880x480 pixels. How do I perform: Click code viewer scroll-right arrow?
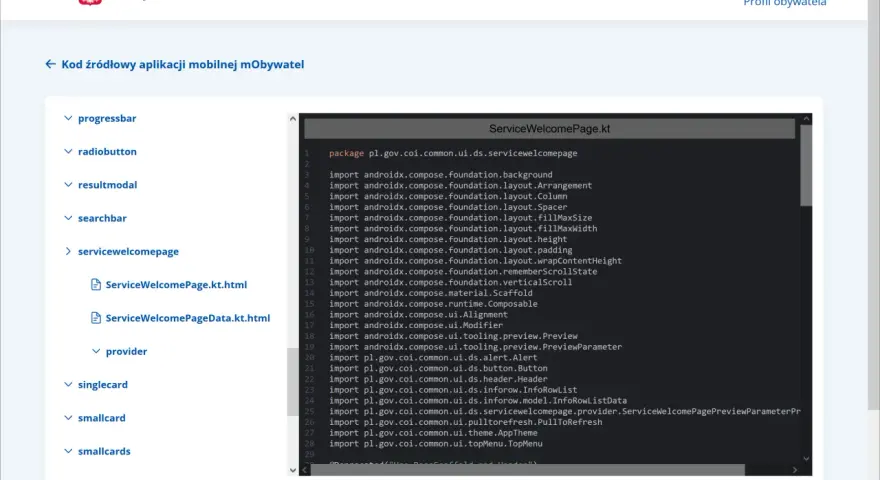(795, 470)
